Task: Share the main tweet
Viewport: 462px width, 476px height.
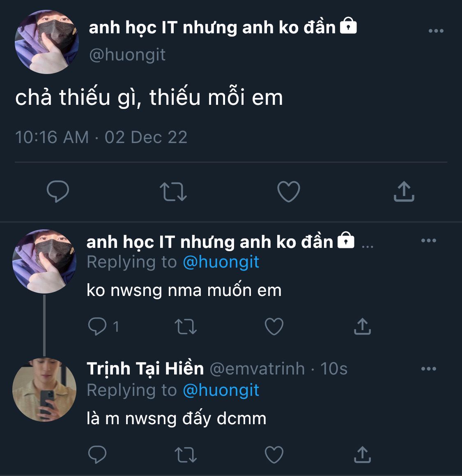Action: (x=404, y=192)
